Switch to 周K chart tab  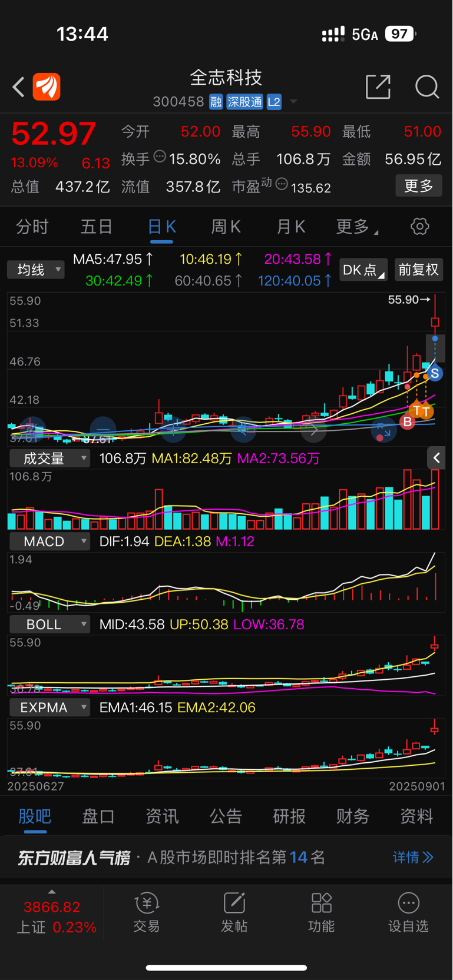coord(226,227)
